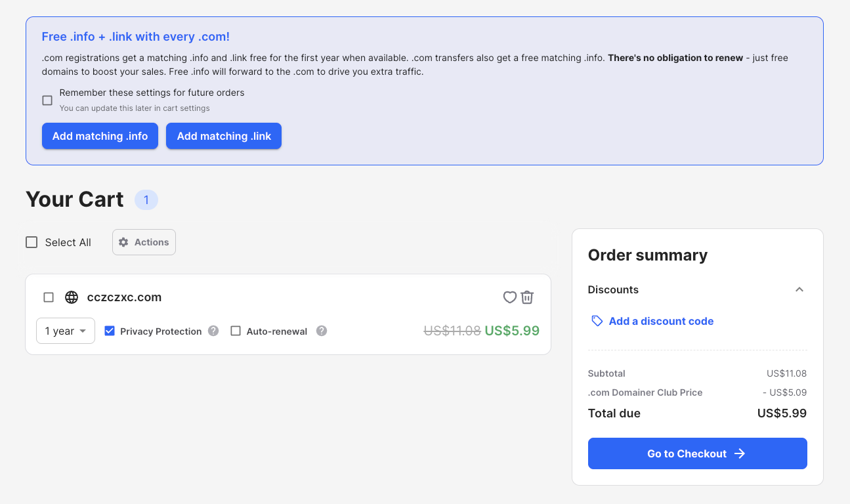This screenshot has height=504, width=850.
Task: Enable the Auto-renewal checkbox
Action: click(x=236, y=331)
